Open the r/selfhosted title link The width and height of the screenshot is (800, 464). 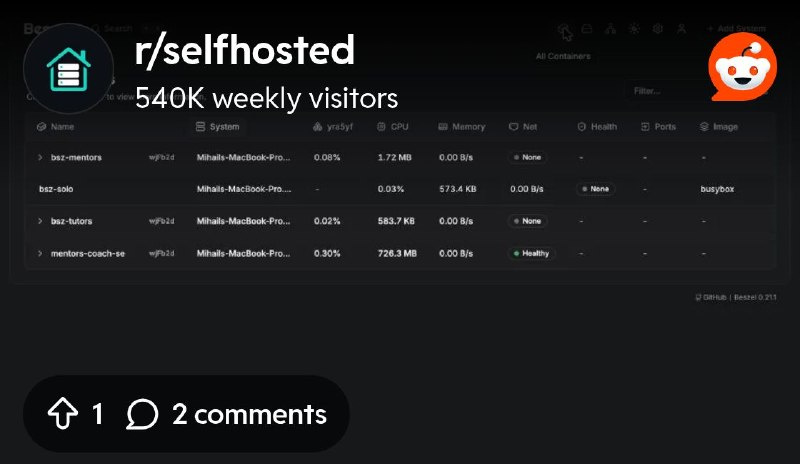[x=244, y=50]
